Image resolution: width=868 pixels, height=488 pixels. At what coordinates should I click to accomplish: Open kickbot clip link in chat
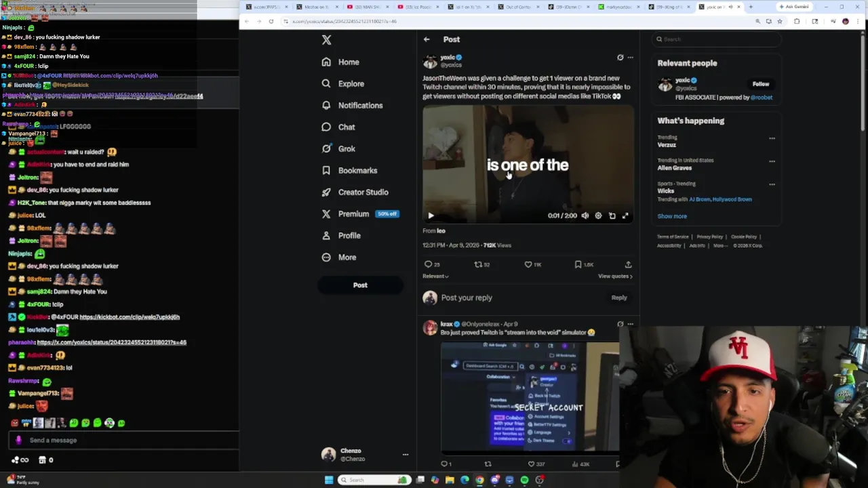[130, 317]
